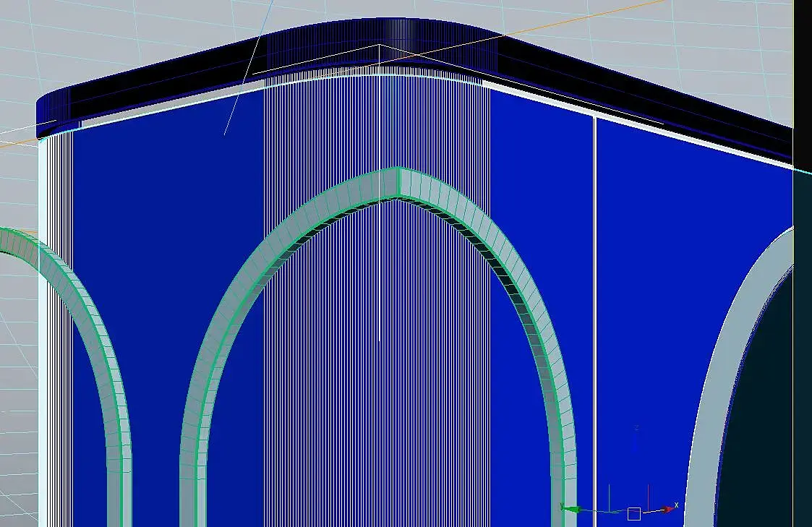Click the red X axis arrow
812x527 pixels.
point(669,510)
